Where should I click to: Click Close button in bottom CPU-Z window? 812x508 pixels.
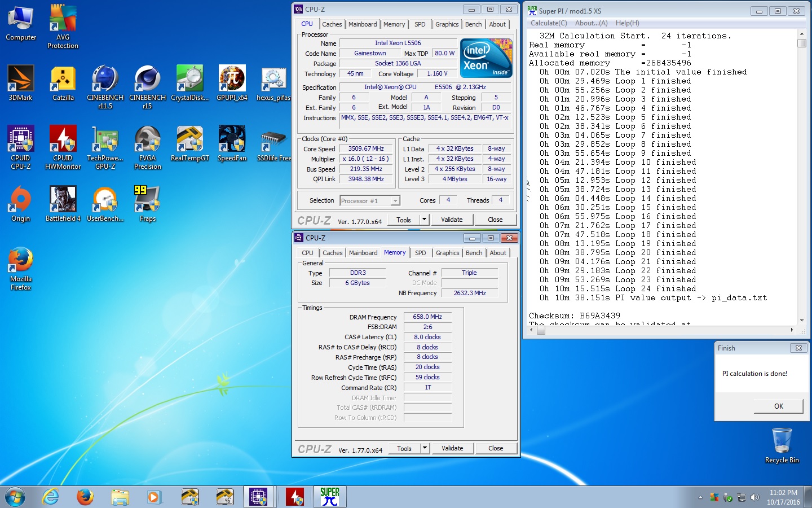496,448
